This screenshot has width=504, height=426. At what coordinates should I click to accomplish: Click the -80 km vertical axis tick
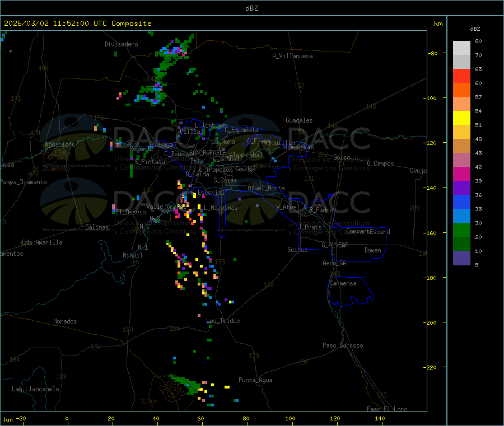(x=433, y=53)
